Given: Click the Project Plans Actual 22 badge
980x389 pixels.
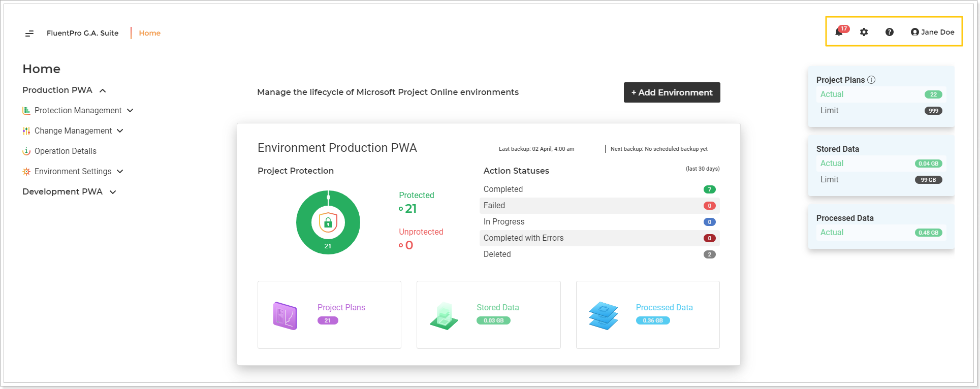Looking at the screenshot, I should (x=933, y=94).
